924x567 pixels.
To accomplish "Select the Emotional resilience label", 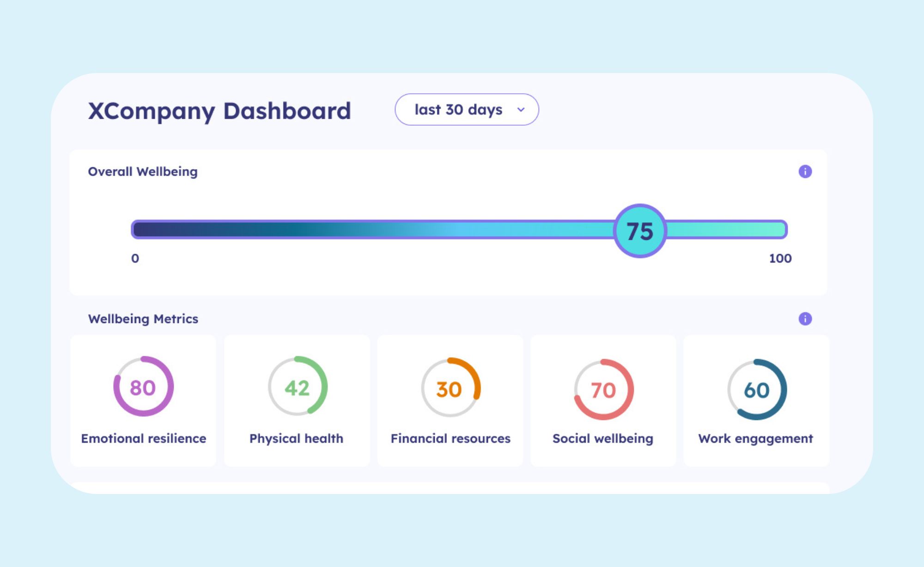I will coord(144,438).
